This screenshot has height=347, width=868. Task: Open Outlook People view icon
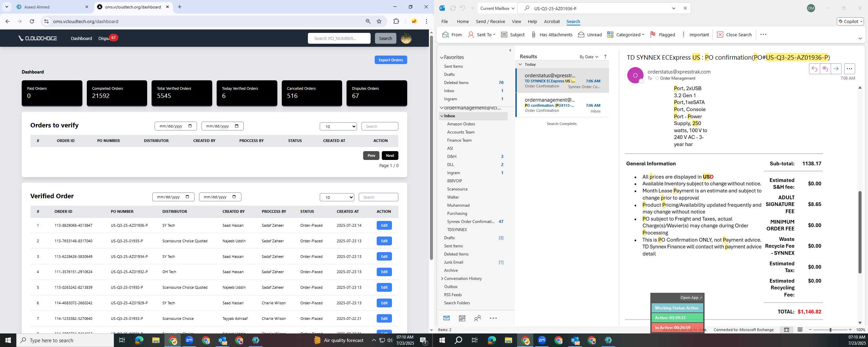coord(477,318)
